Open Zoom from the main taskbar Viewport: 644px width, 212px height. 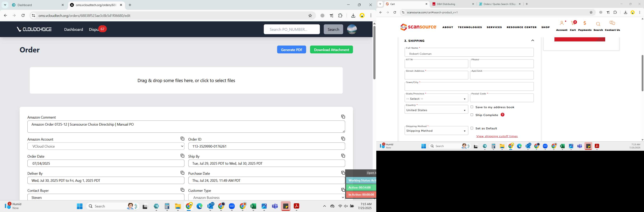pos(232,206)
